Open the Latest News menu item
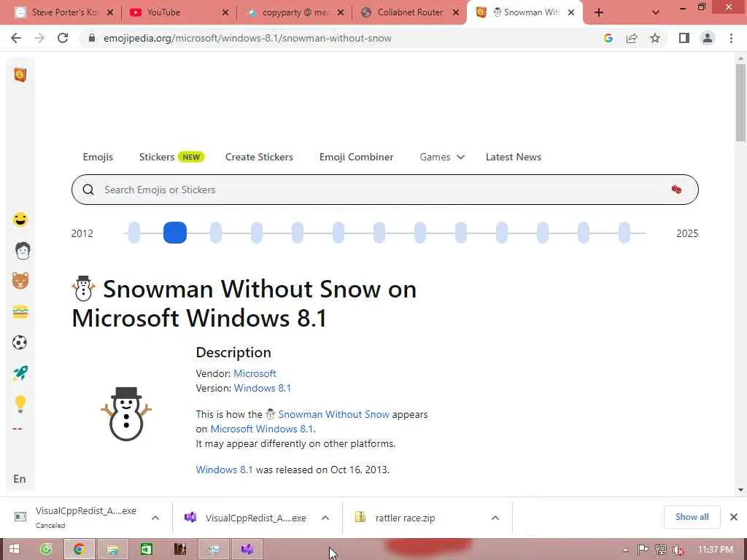Image resolution: width=747 pixels, height=560 pixels. [514, 157]
